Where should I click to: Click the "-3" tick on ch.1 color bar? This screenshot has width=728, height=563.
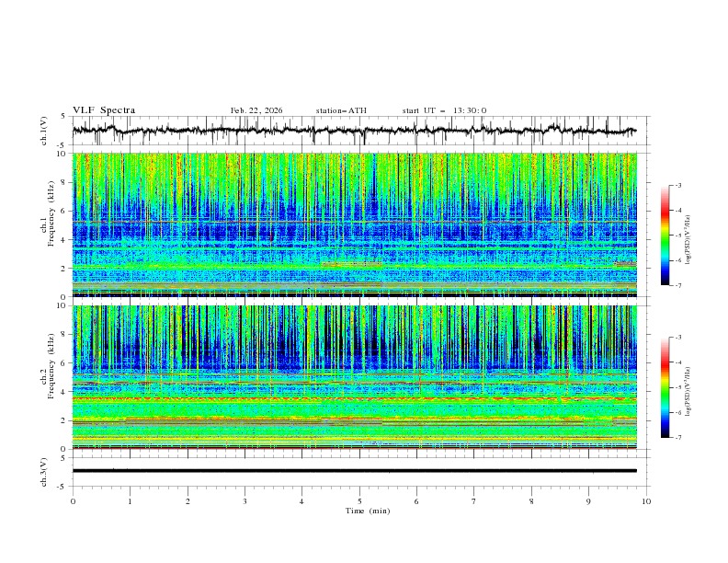click(678, 185)
